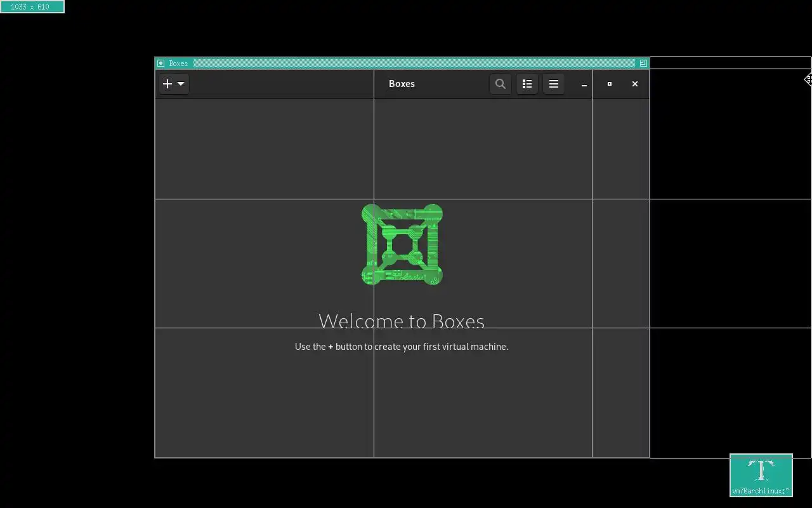Image resolution: width=812 pixels, height=508 pixels.
Task: Click the plus button to create a new virtual machine
Action: click(167, 84)
